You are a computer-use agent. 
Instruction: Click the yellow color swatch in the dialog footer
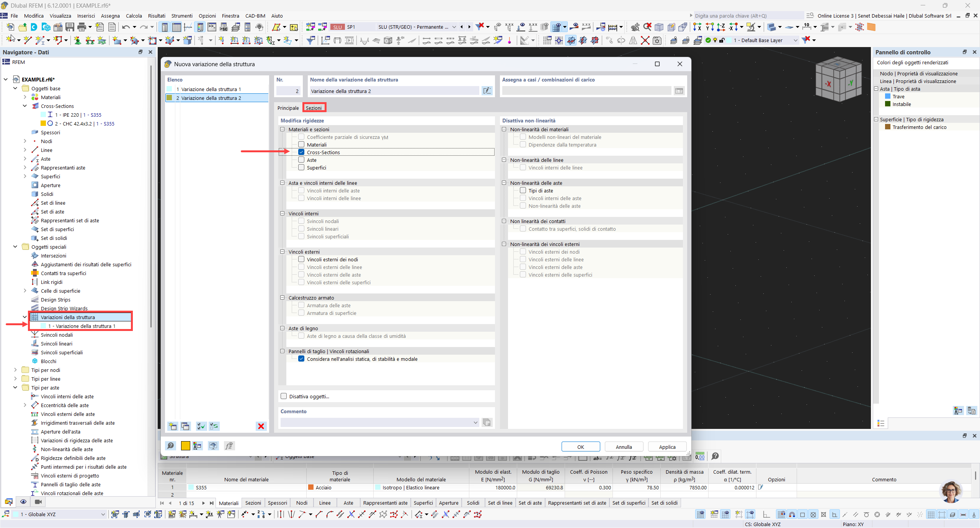point(185,446)
